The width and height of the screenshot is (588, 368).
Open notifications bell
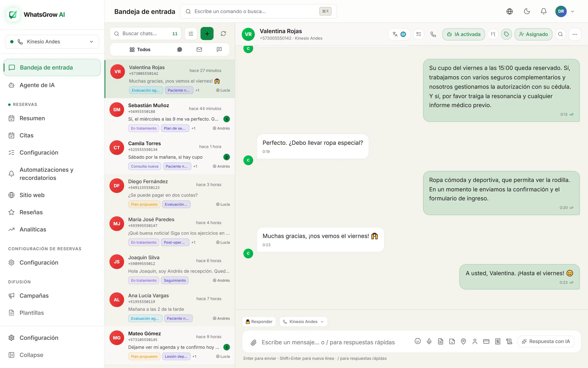543,11
